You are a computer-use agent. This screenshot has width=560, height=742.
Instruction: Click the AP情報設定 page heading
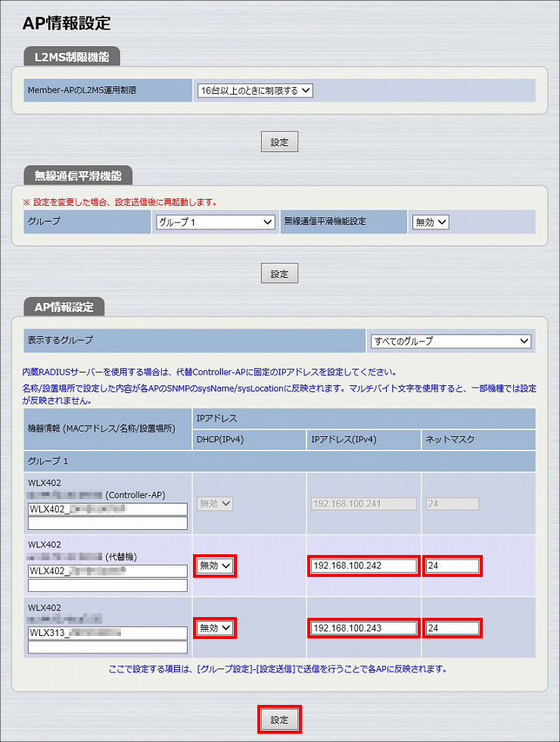point(67,23)
